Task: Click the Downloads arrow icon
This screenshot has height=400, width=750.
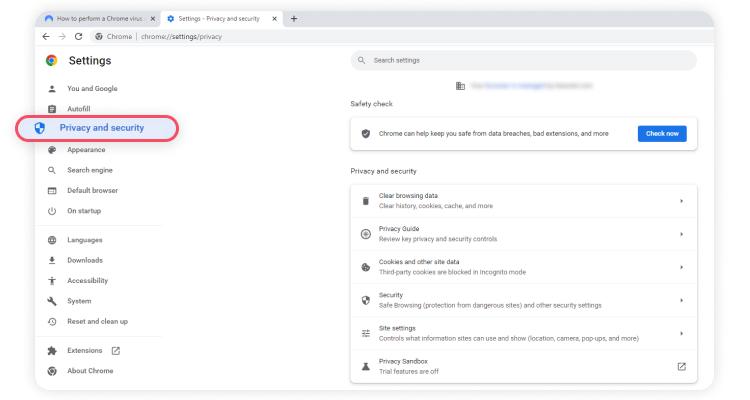Action: (x=52, y=260)
